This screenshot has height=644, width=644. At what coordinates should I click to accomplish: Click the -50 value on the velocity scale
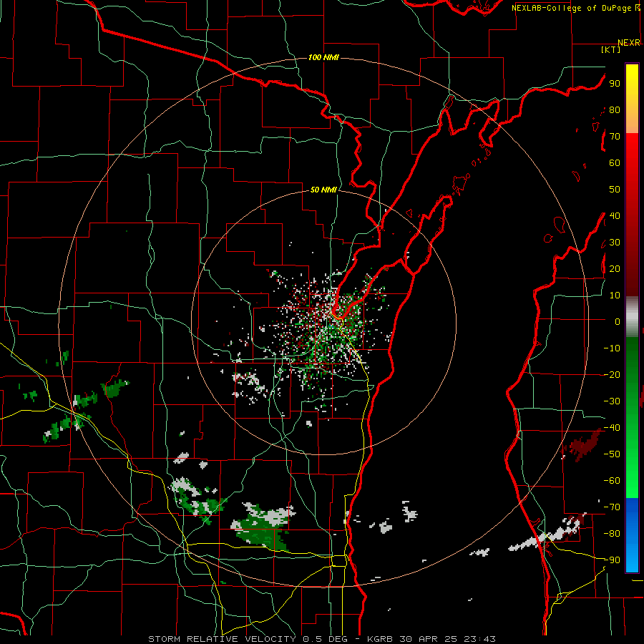tap(612, 454)
